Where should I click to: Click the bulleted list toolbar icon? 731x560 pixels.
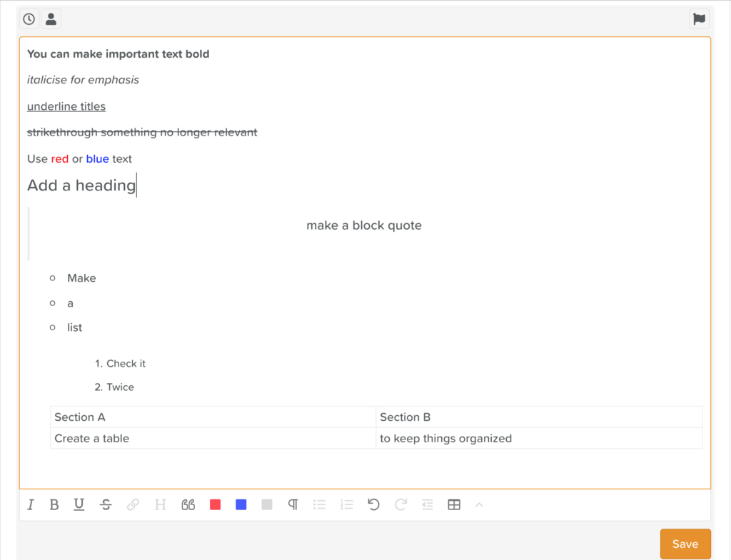coord(320,505)
